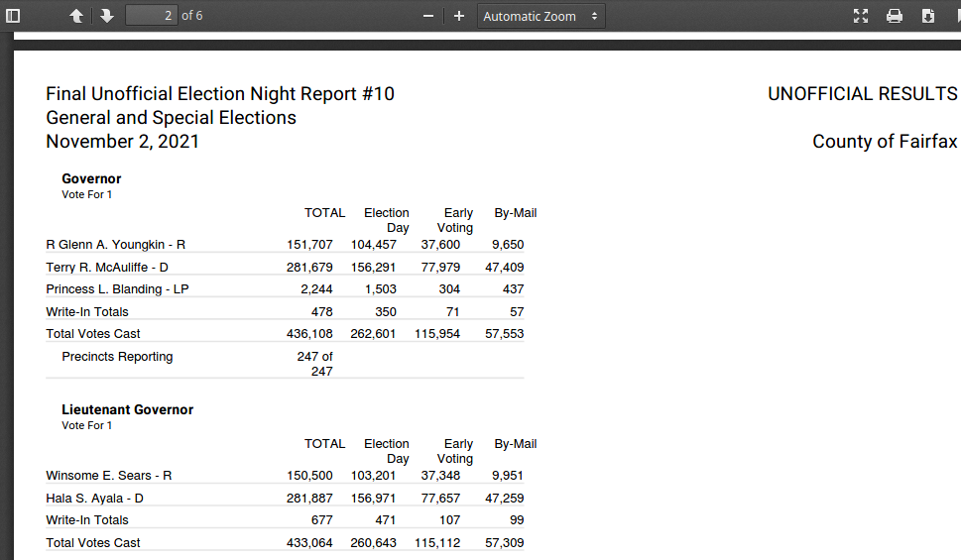The width and height of the screenshot is (961, 560).
Task: Click Governor total votes cast 436,108
Action: pyautogui.click(x=309, y=334)
